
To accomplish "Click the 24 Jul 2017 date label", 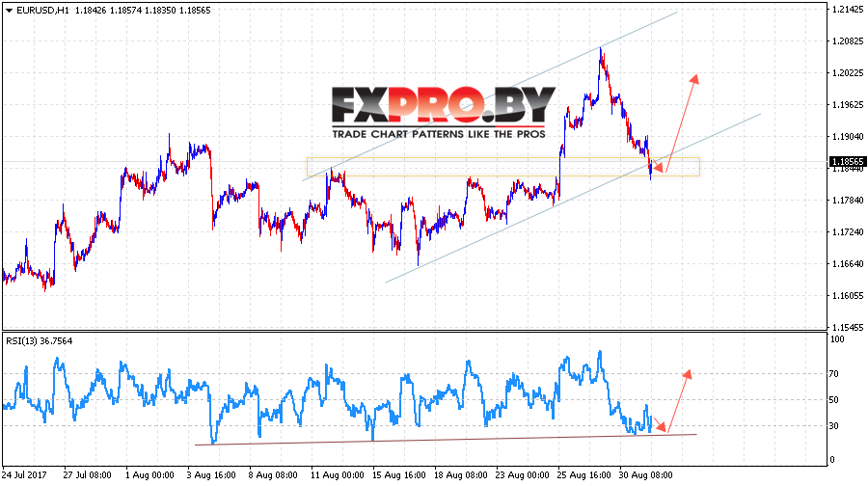I will [x=24, y=475].
